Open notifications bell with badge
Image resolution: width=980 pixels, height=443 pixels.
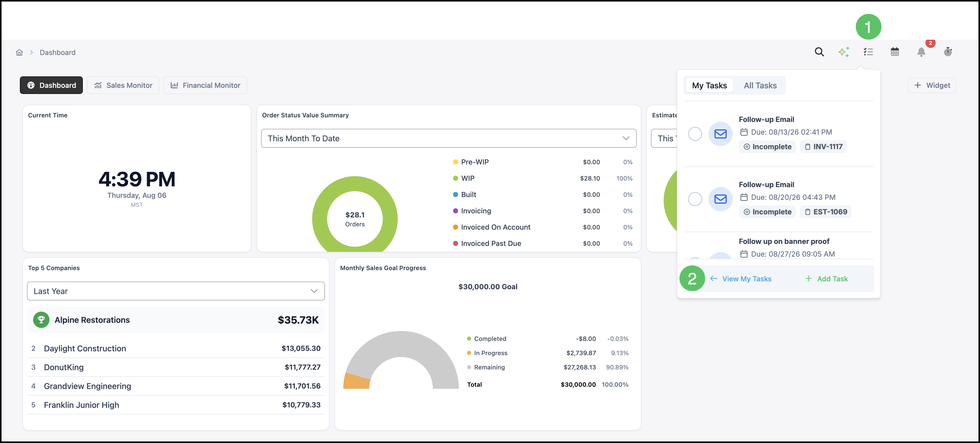pos(921,52)
